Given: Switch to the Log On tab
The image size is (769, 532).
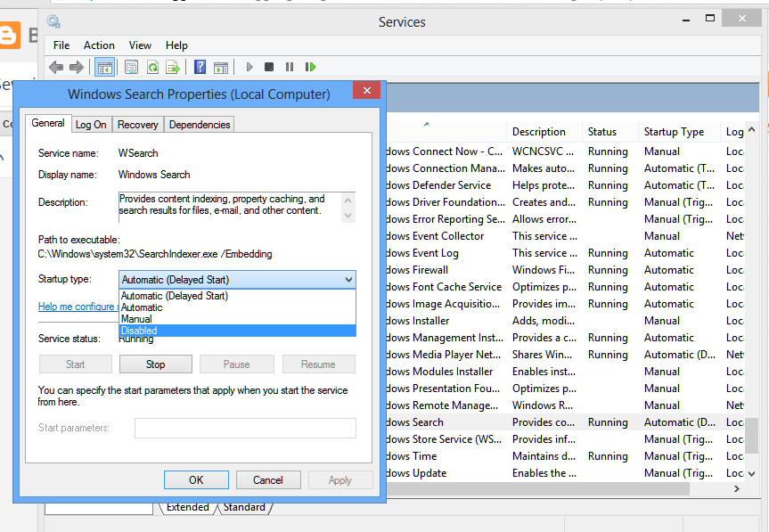Looking at the screenshot, I should 91,125.
